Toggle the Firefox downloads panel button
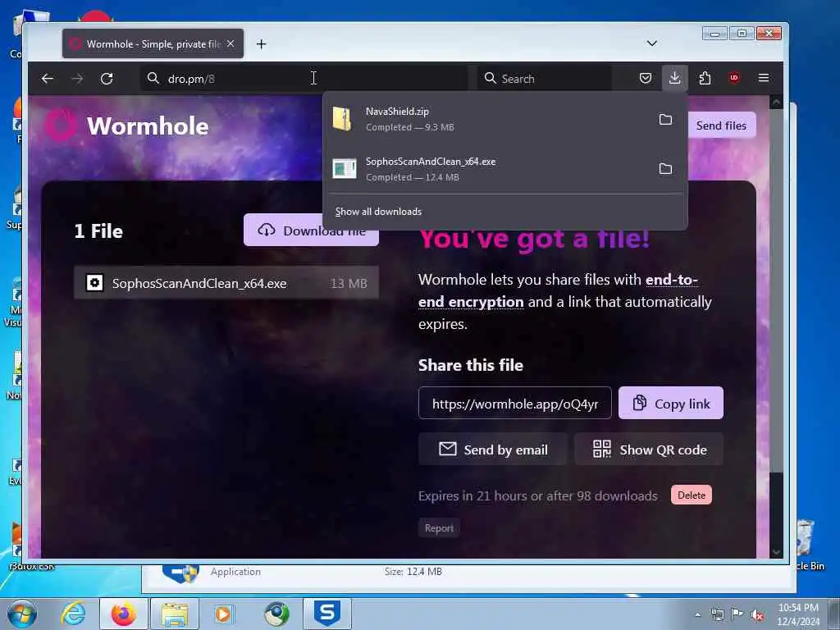840x630 pixels. 675,78
